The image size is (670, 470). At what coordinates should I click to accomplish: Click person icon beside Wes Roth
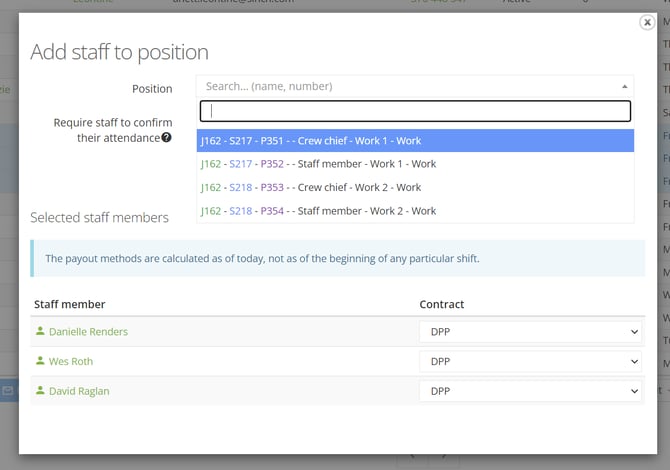point(40,361)
